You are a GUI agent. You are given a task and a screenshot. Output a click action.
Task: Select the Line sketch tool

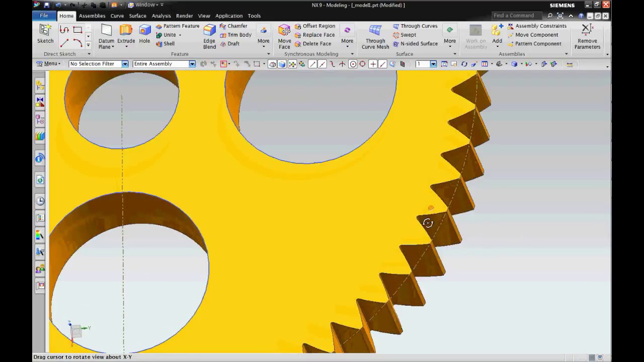pos(64,43)
